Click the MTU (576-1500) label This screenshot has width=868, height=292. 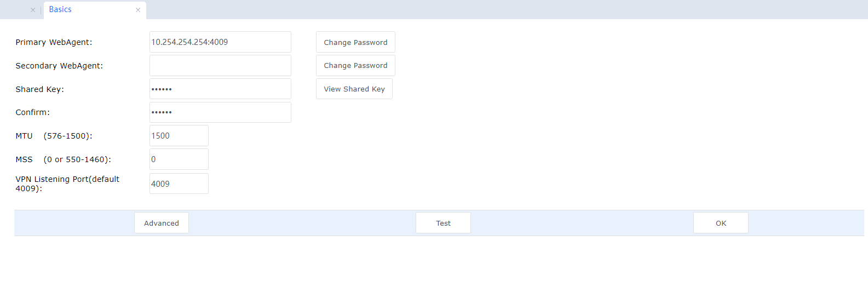[x=54, y=136]
